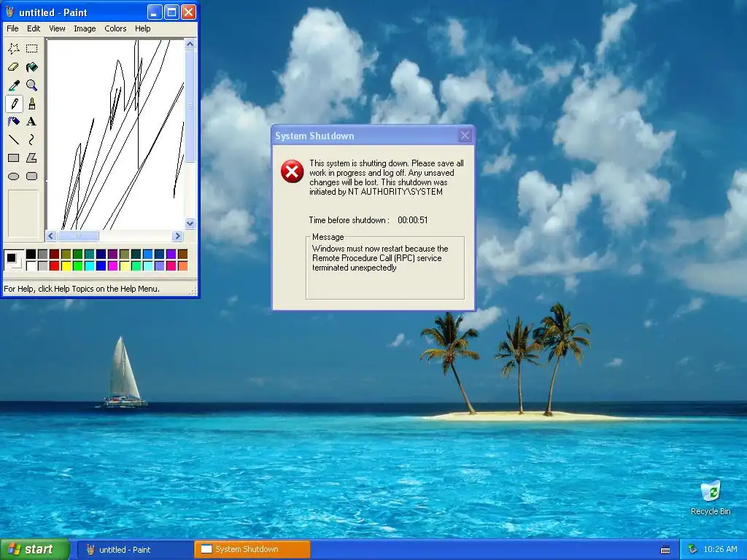Viewport: 747px width, 560px height.
Task: Select the Pencil tool in Paint
Action: click(14, 104)
